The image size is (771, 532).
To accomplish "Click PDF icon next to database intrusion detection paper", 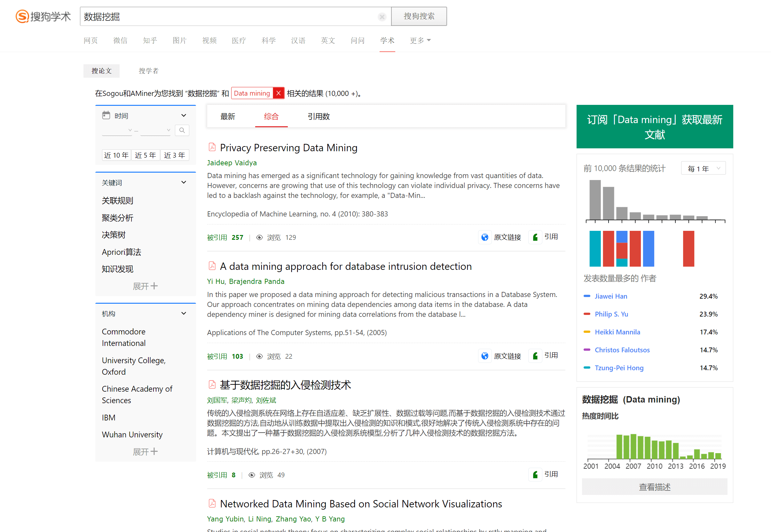I will [x=212, y=266].
